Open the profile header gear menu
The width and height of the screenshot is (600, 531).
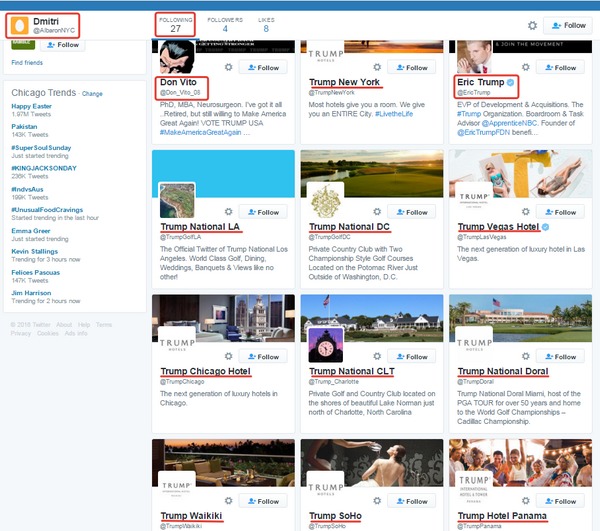point(532,26)
